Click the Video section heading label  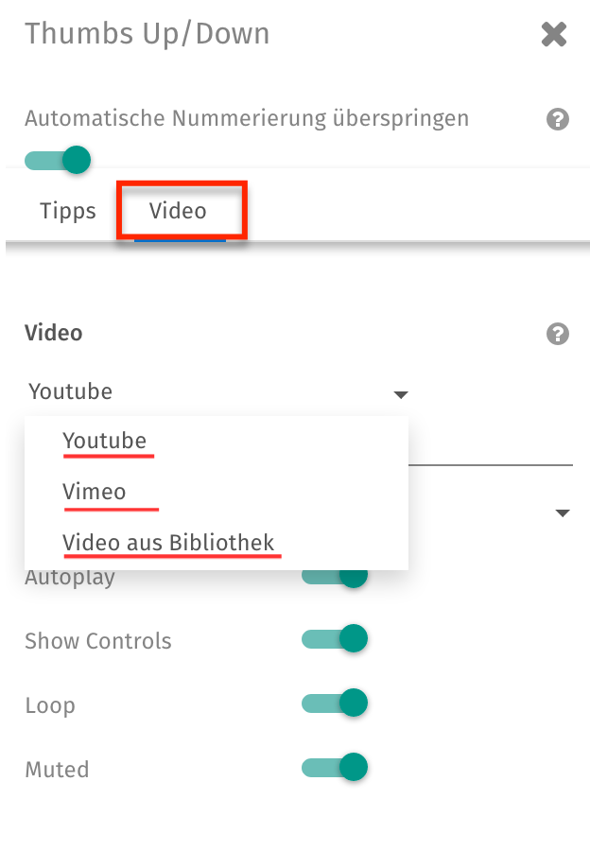pos(53,333)
